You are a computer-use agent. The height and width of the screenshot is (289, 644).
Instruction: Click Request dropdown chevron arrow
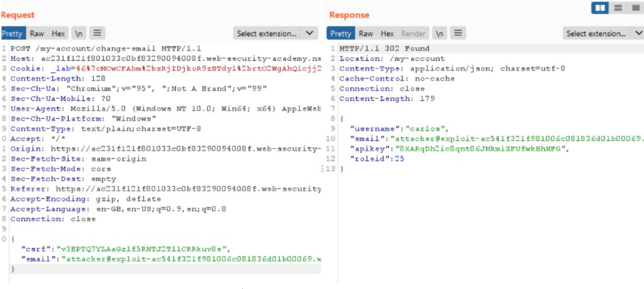(x=310, y=33)
